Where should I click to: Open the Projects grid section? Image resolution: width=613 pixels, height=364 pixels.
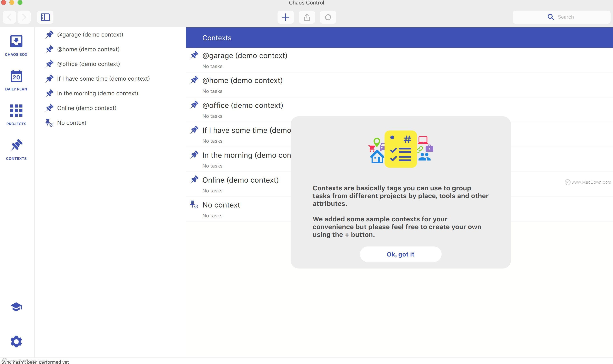tap(16, 115)
